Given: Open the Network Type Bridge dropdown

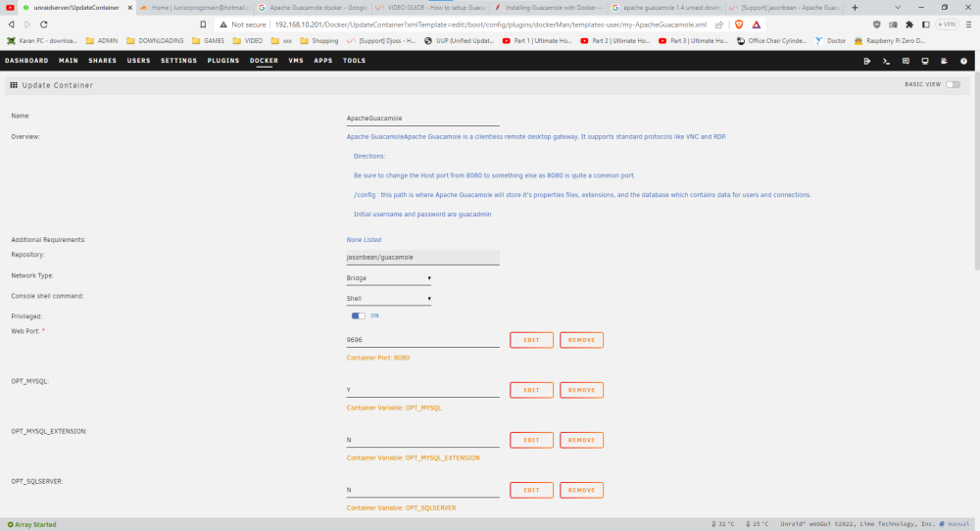Looking at the screenshot, I should click(389, 278).
